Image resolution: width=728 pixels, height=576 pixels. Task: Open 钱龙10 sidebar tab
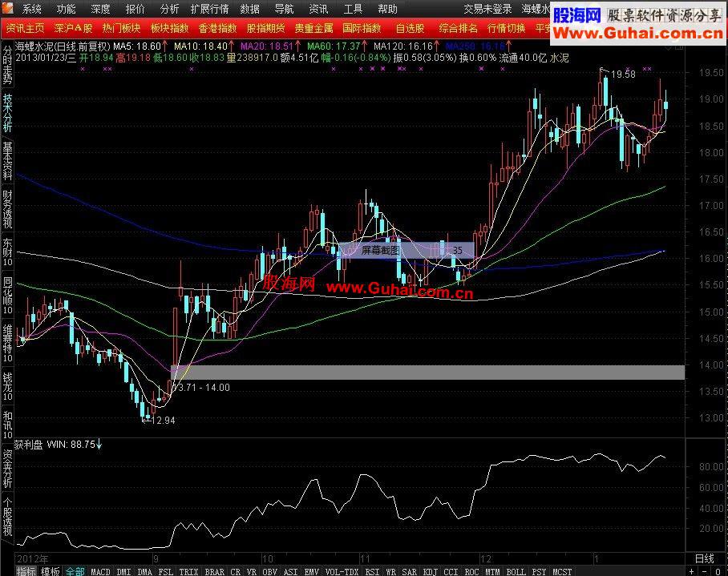7,386
